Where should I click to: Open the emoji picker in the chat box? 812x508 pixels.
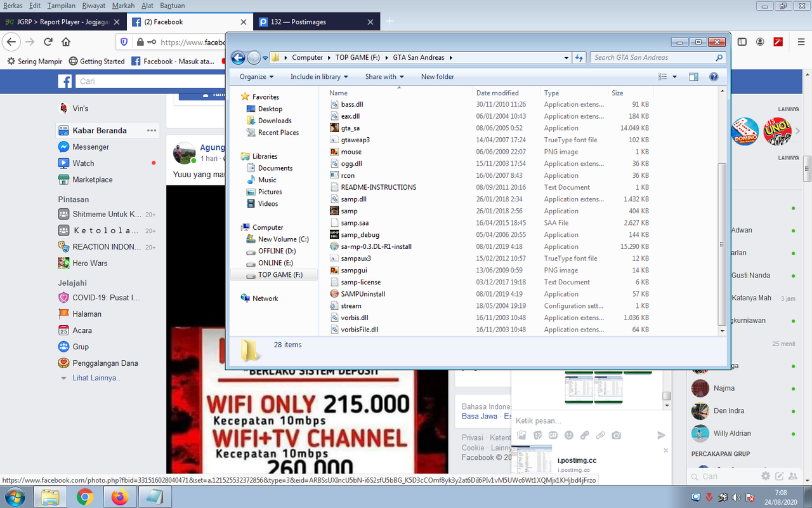click(569, 436)
